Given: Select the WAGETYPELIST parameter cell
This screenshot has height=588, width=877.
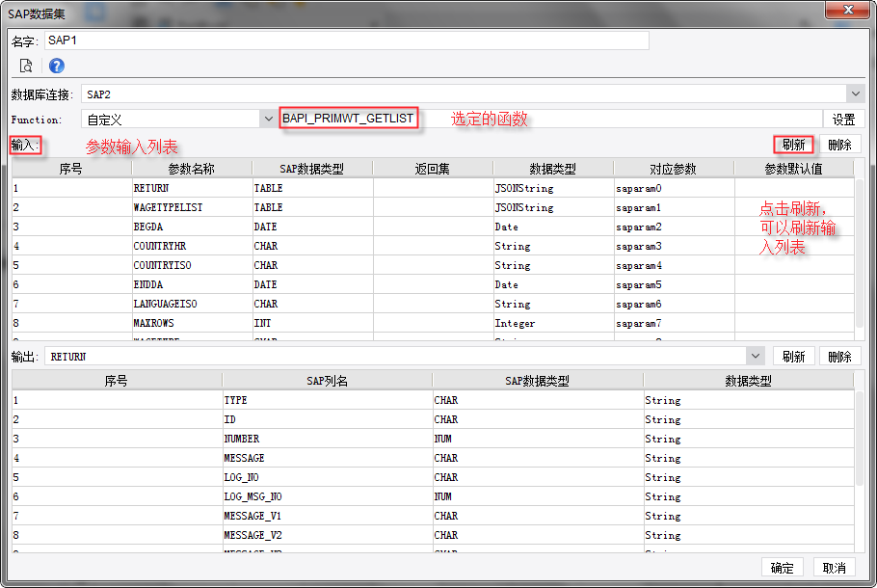Looking at the screenshot, I should click(192, 207).
